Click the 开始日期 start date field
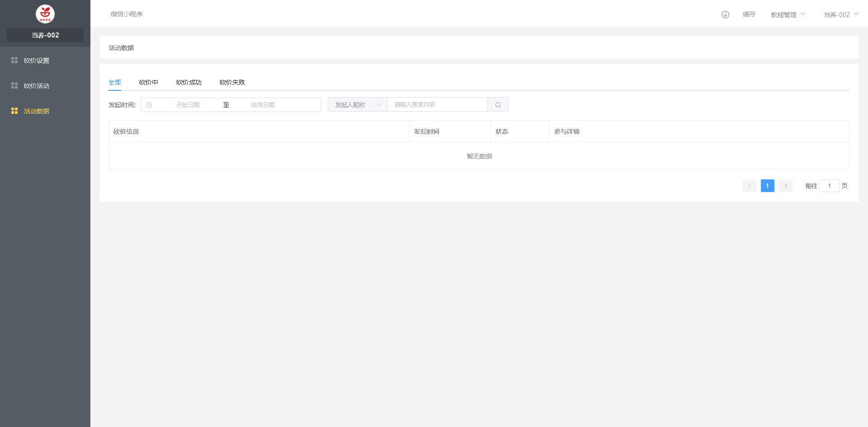Image resolution: width=868 pixels, height=427 pixels. [188, 105]
